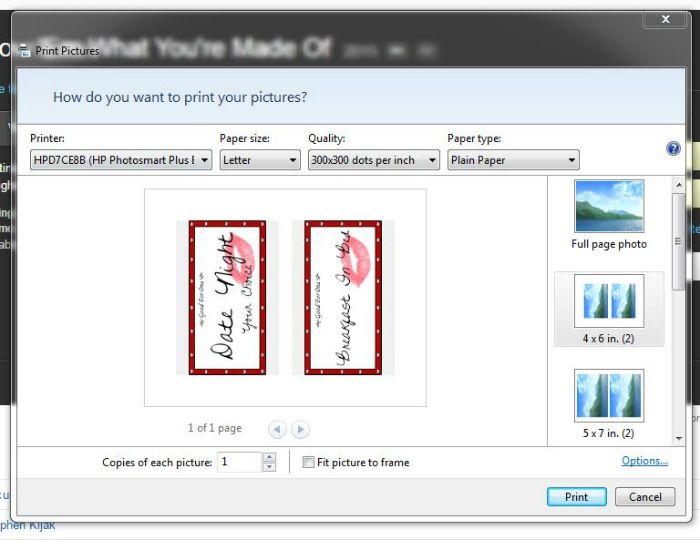Viewport: 700px width, 540px height.
Task: Open the Paper type Plain Paper dropdown
Action: [513, 160]
